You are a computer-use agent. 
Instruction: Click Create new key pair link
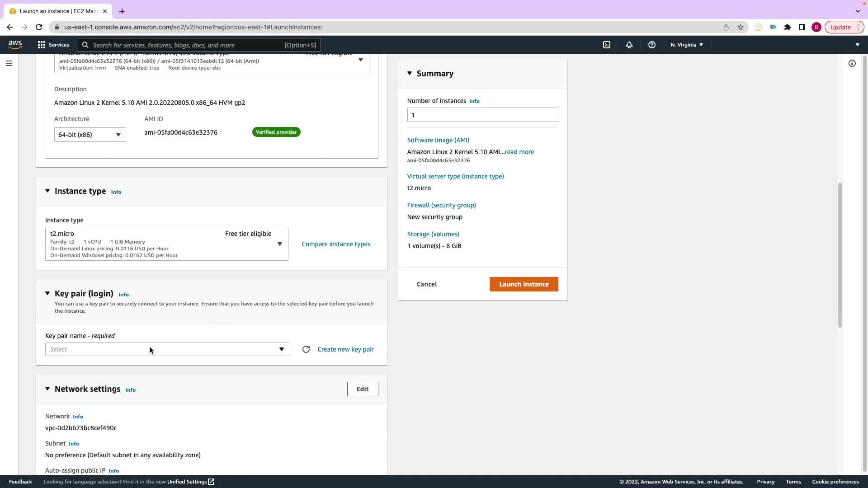click(345, 349)
